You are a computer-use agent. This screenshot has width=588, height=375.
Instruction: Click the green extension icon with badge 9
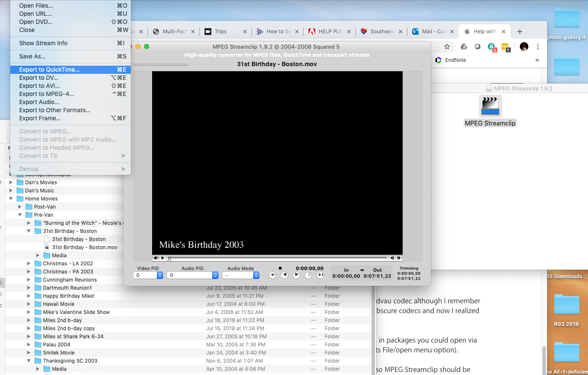point(492,47)
